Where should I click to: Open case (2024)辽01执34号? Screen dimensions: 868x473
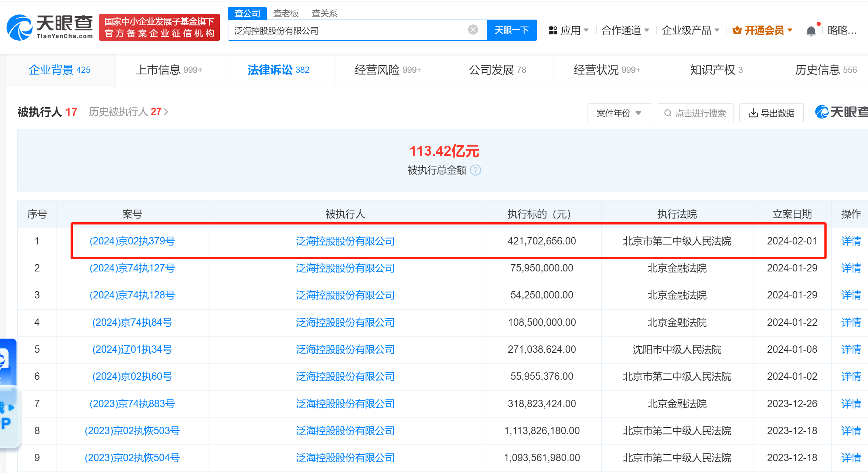point(132,349)
